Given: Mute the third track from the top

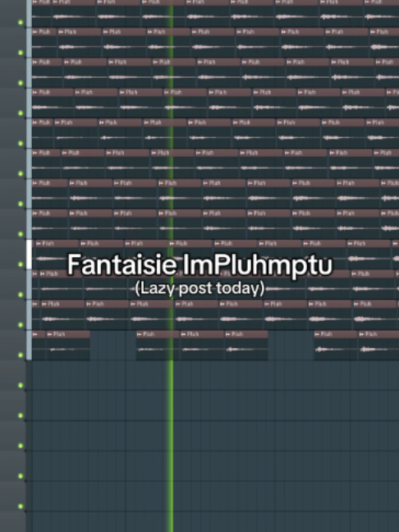Looking at the screenshot, I should 21,83.
